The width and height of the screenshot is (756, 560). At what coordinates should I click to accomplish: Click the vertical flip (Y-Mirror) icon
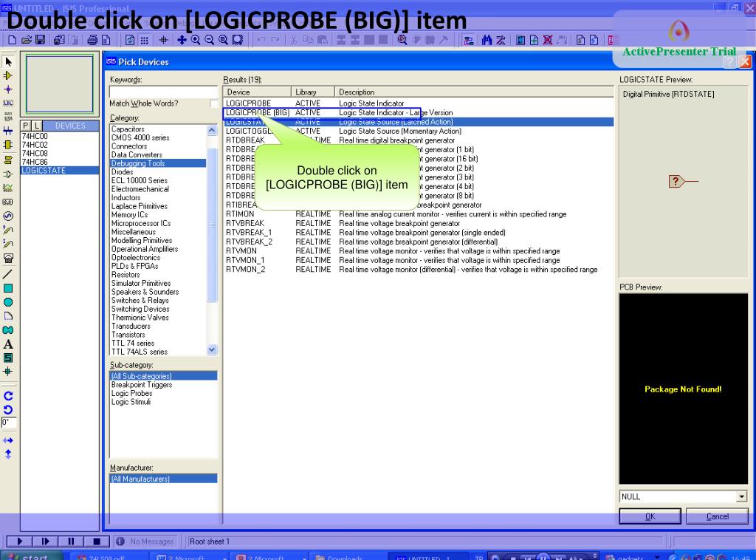coord(8,454)
